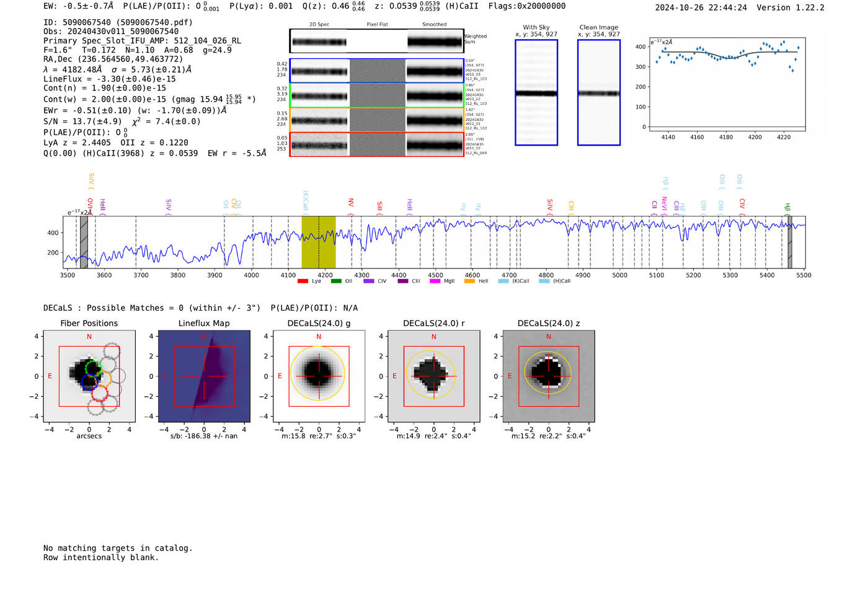Viewport: 868px width, 591px height.
Task: Click the With Sky image panel
Action: point(536,92)
